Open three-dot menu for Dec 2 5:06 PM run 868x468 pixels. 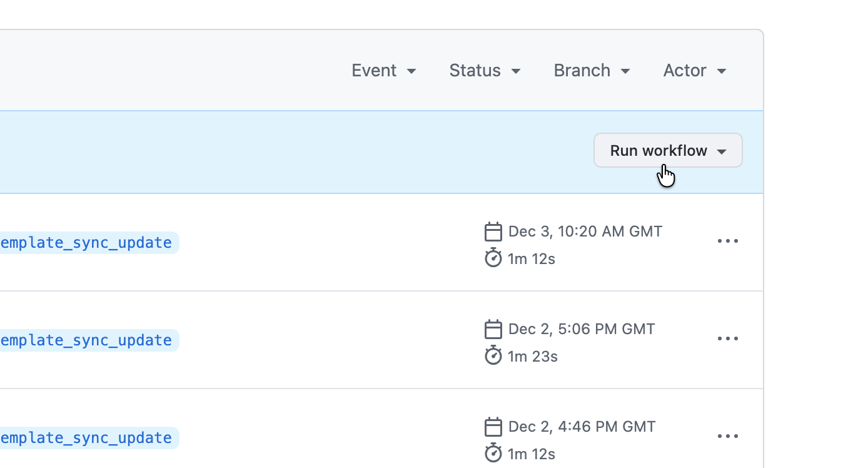click(x=727, y=339)
